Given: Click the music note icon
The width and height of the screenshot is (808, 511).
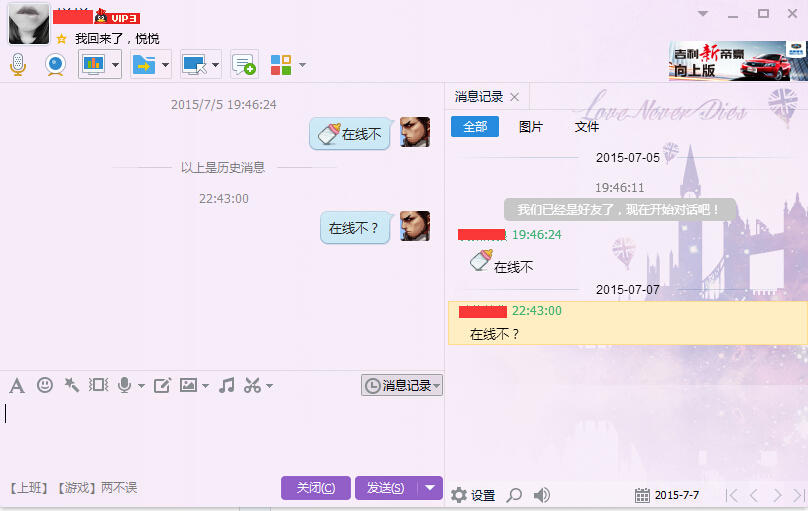Looking at the screenshot, I should [x=226, y=385].
